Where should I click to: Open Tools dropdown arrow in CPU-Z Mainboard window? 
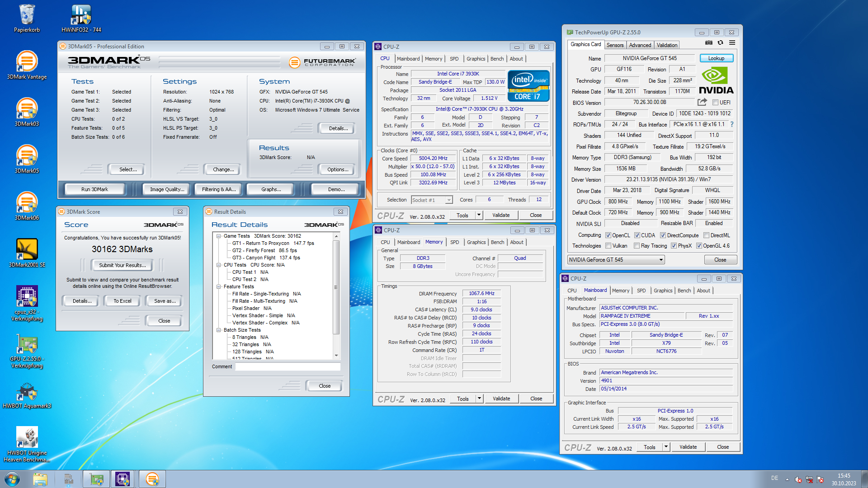[666, 447]
